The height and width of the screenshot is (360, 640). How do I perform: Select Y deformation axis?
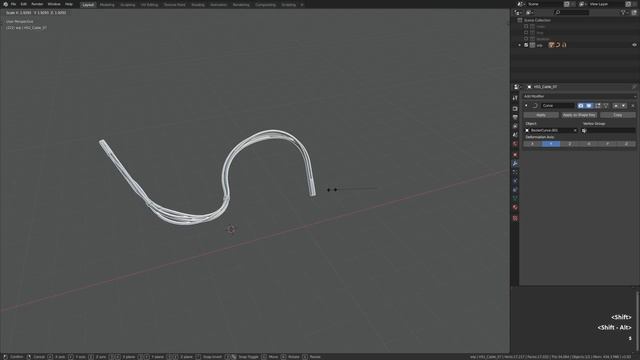pyautogui.click(x=551, y=144)
